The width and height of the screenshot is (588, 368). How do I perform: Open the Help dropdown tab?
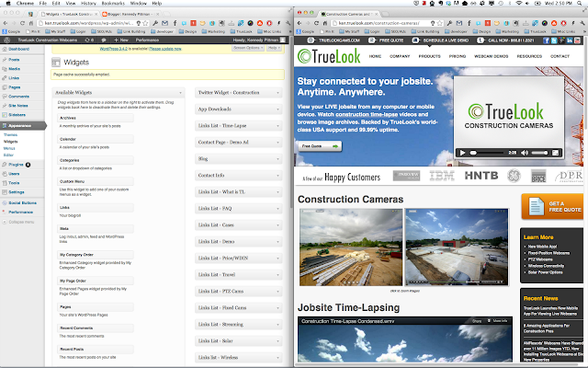(274, 48)
